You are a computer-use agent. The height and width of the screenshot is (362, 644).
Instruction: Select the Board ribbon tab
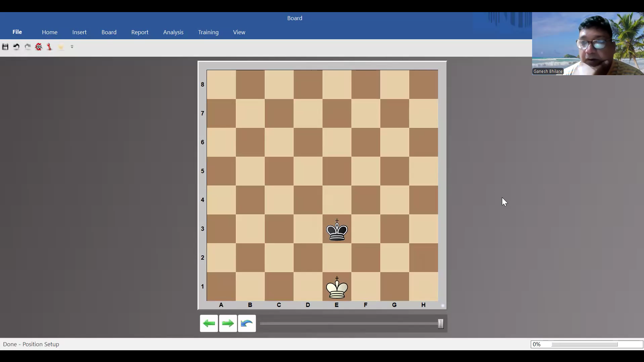[109, 32]
